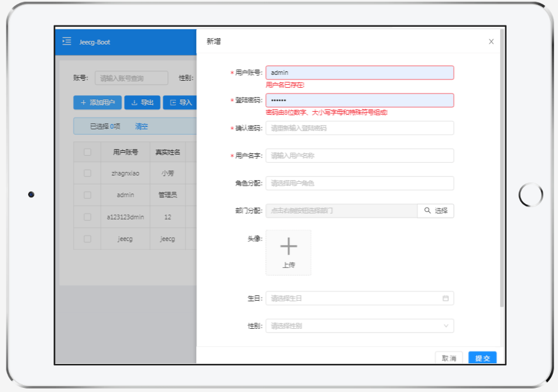Check the checkbox beside zhagnxiao
Viewport: 558px width, 392px height.
tap(87, 173)
